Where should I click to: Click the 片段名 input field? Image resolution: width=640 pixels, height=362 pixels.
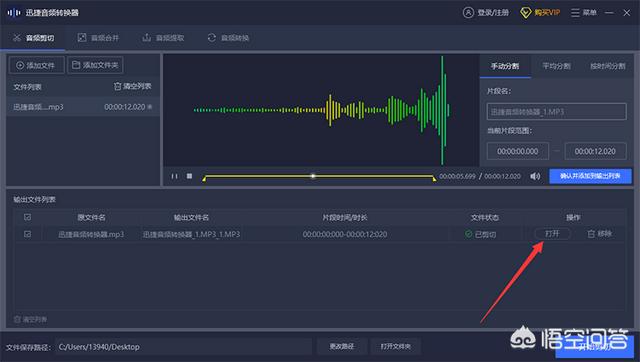[x=556, y=111]
